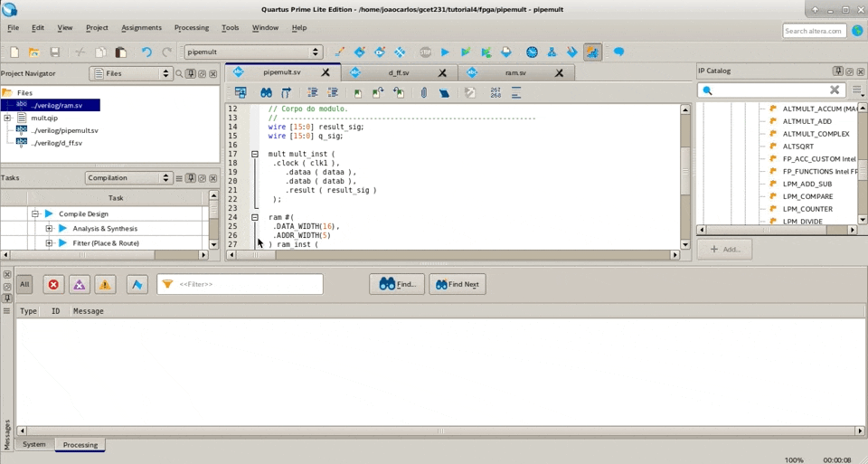Viewport: 868px width, 464px height.
Task: Toggle line numbers 267/268 icon
Action: [495, 92]
